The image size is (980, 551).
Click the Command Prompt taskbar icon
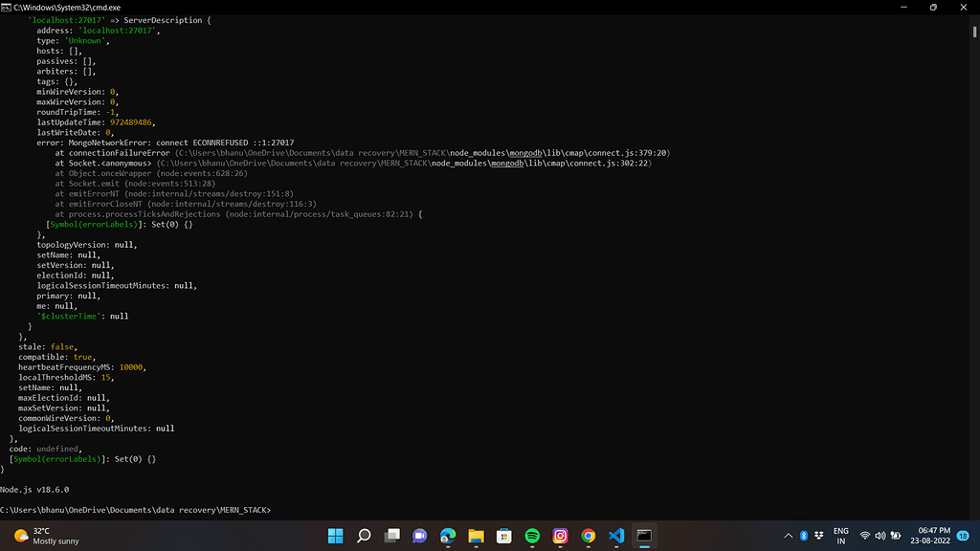[x=644, y=536]
